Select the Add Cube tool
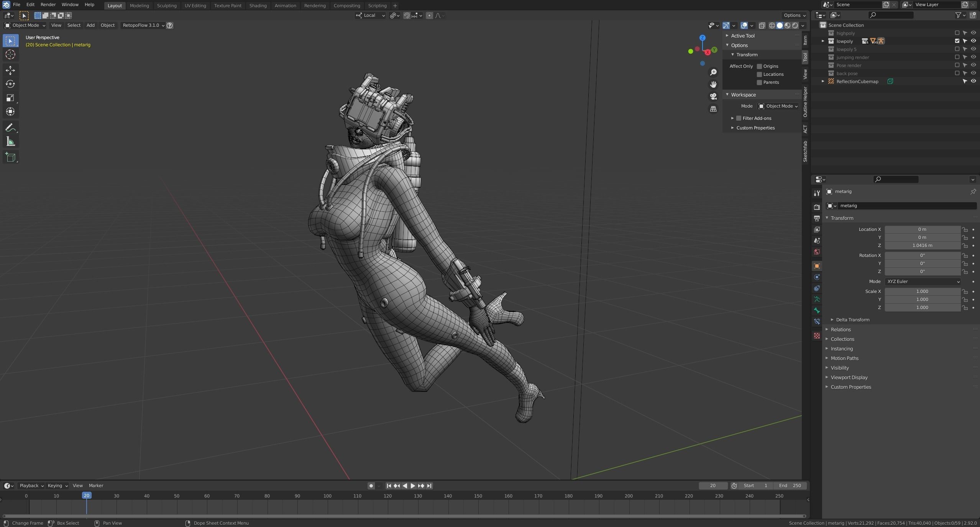Viewport: 980px width, 527px height. (10, 157)
